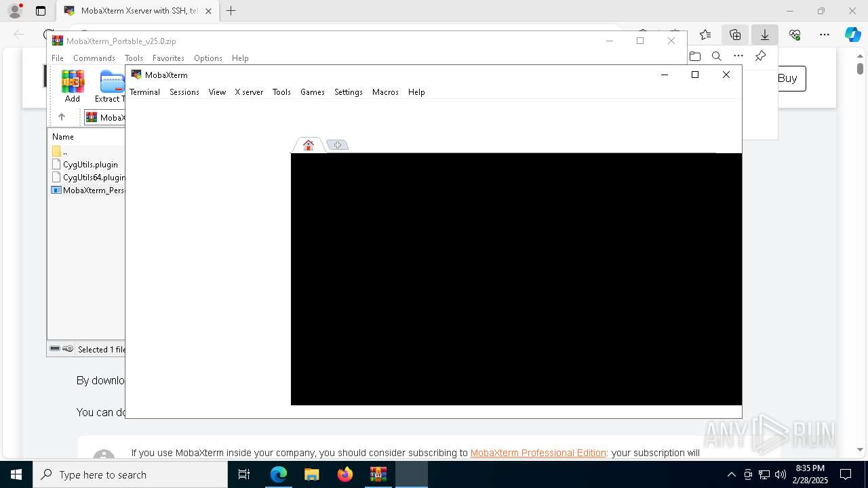Open the WinRAR Help menu
Screen dimensions: 868x488
pyautogui.click(x=240, y=58)
